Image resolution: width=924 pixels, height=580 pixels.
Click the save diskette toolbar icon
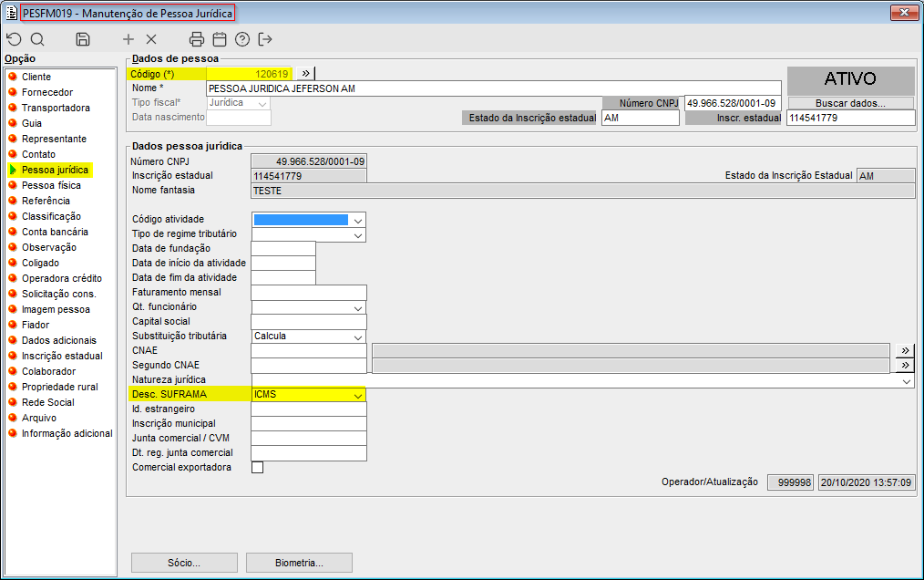click(x=83, y=39)
